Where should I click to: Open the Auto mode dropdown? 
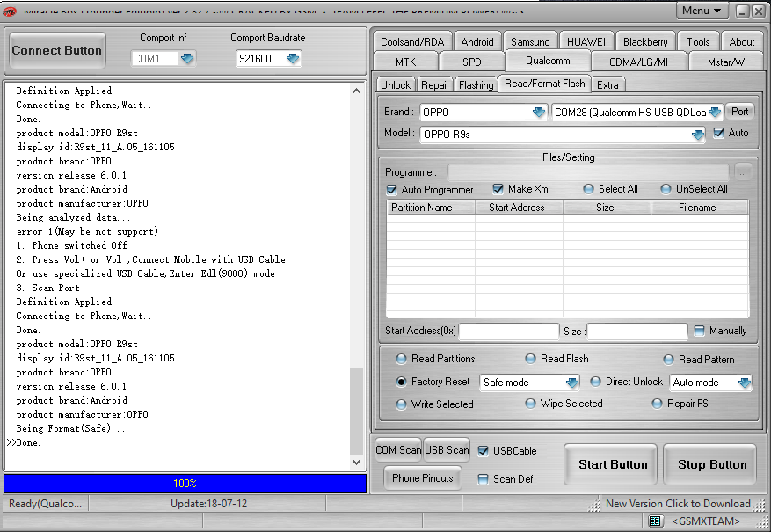point(745,383)
